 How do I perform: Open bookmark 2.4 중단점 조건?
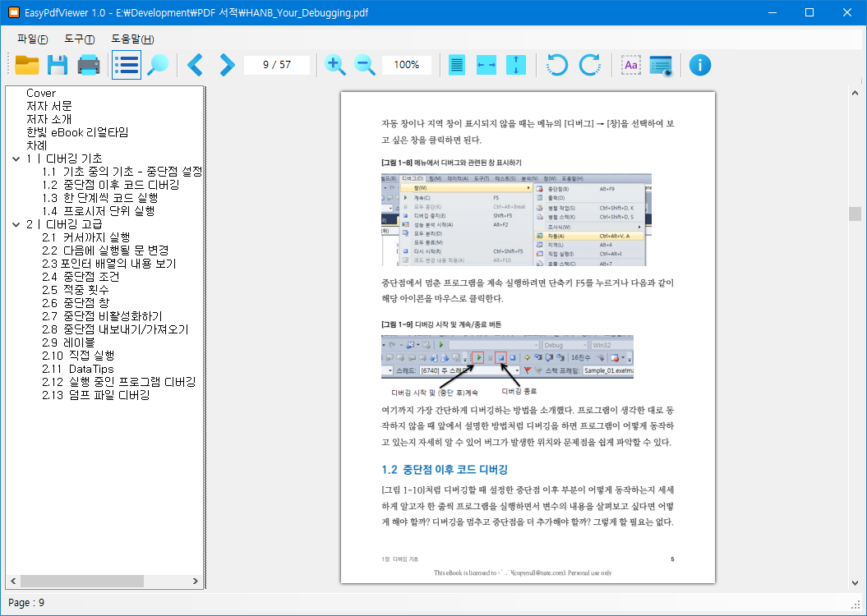(81, 277)
